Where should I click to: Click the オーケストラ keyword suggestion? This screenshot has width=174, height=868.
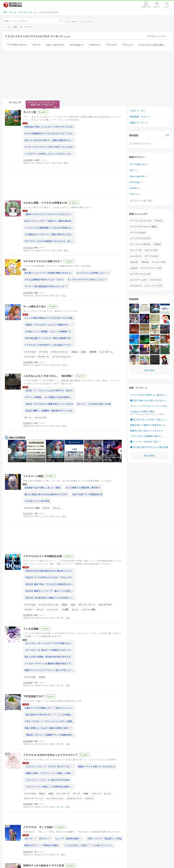26,27
